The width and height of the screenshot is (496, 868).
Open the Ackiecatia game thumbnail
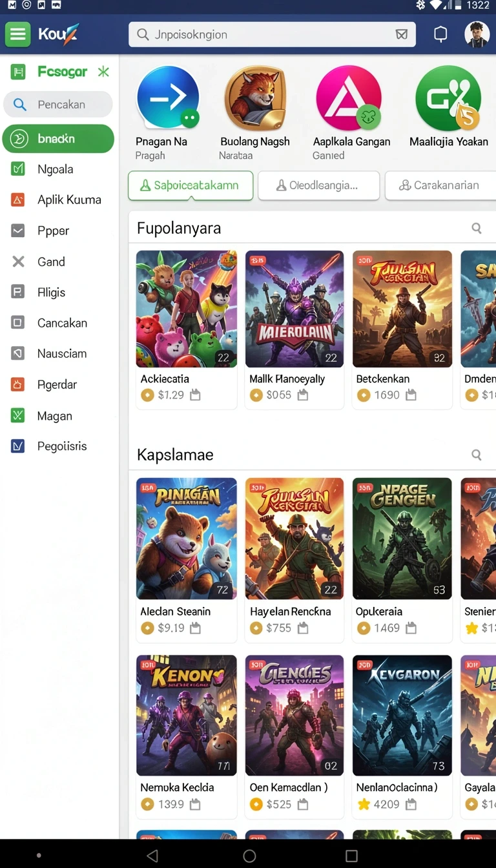pyautogui.click(x=187, y=309)
